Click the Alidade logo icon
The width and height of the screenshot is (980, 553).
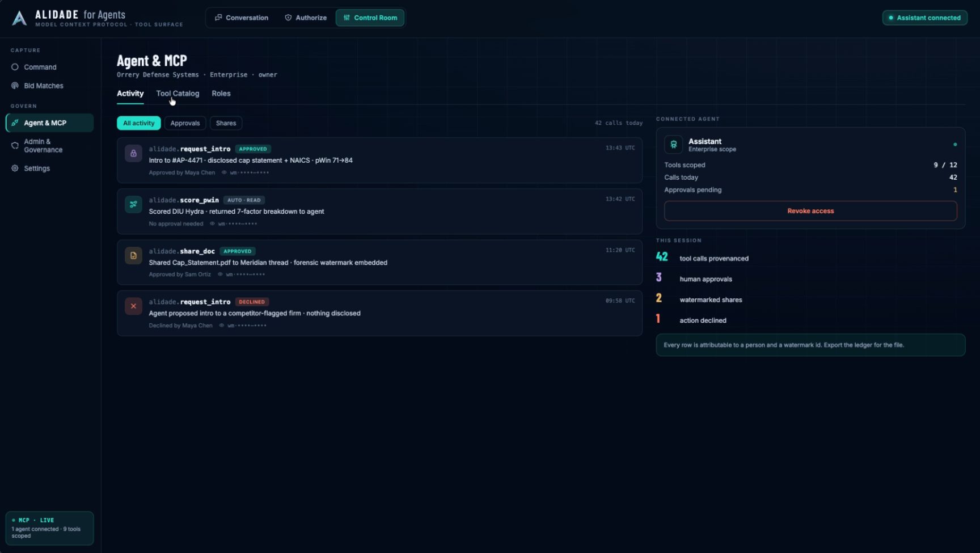point(19,18)
